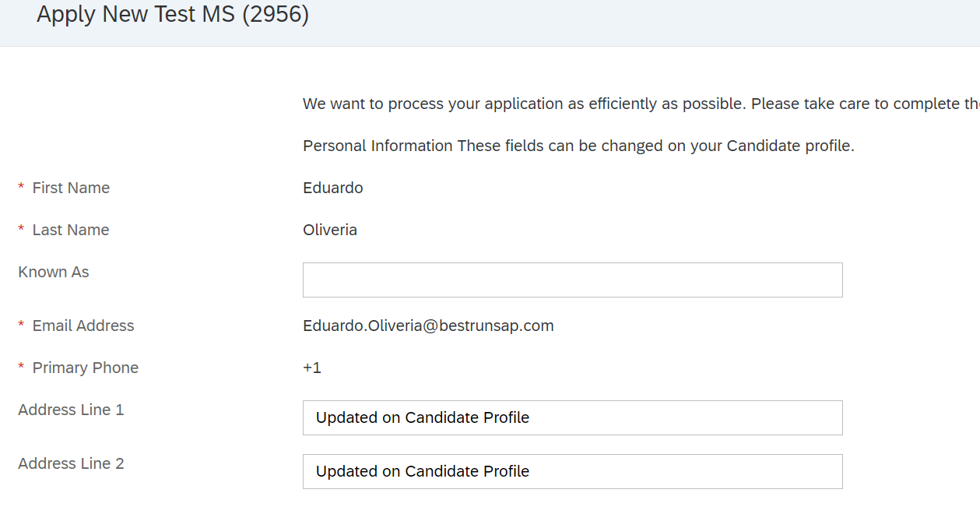This screenshot has width=980, height=507.
Task: Click the Personal Information description line
Action: 578,146
